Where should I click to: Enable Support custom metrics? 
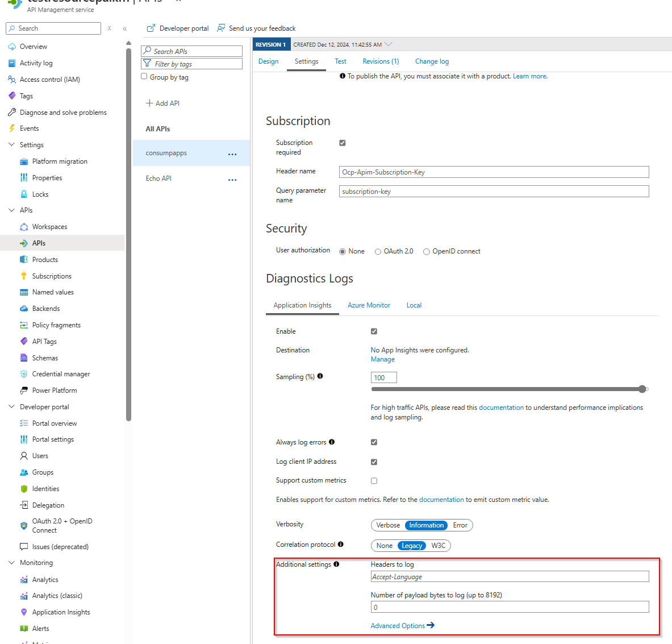pyautogui.click(x=374, y=480)
